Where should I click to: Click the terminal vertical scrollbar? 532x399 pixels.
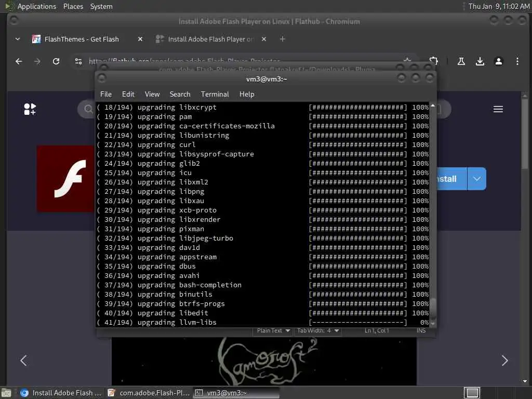[433, 308]
